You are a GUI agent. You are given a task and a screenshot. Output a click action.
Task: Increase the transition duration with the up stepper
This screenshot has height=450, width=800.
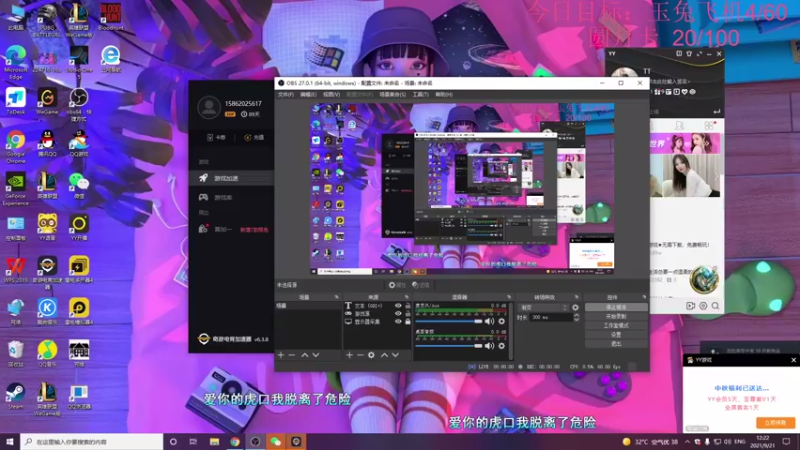point(577,315)
